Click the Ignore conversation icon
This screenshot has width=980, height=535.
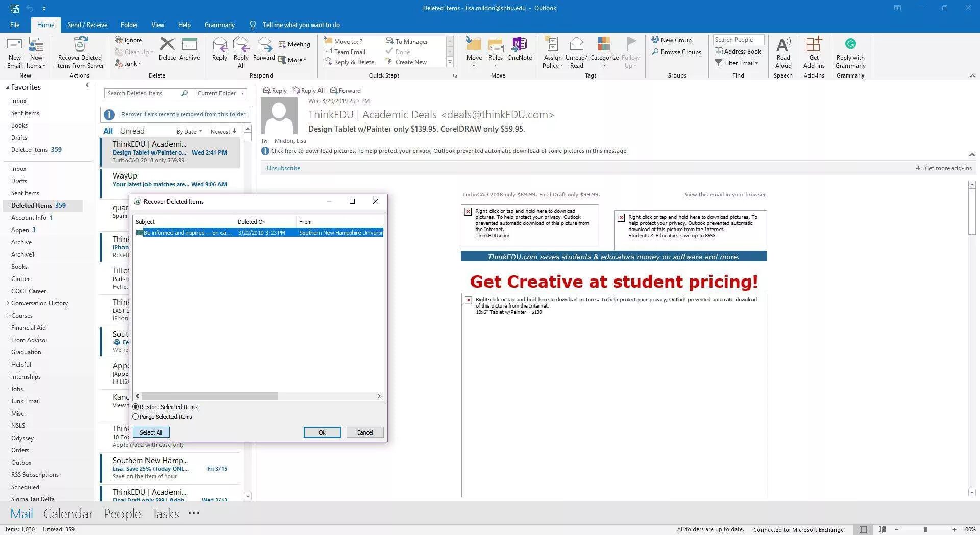coord(129,40)
